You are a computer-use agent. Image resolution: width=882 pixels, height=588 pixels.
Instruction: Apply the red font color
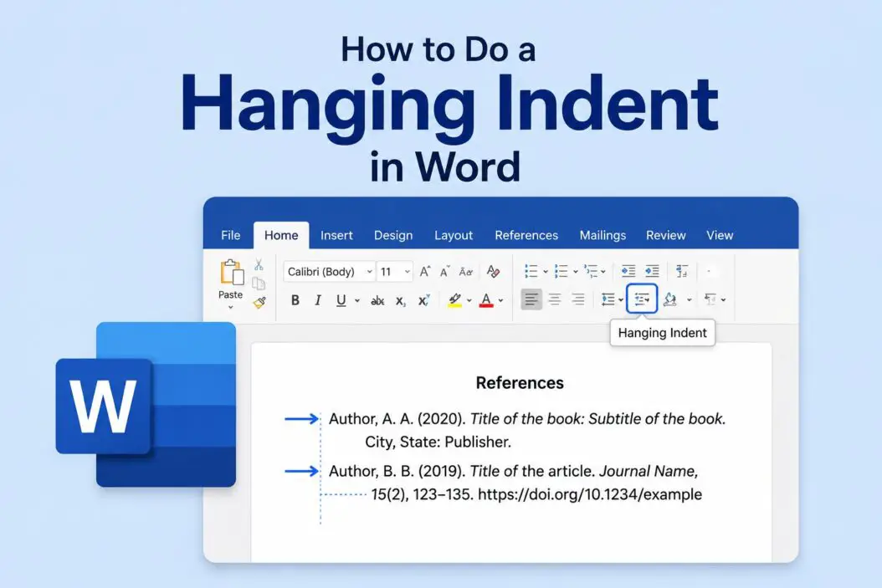tap(486, 300)
